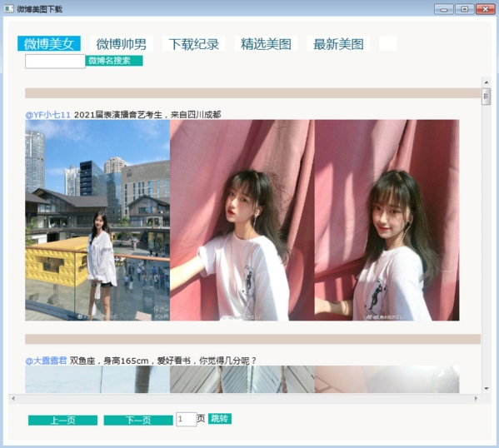Go to the 最新美图 tab

(338, 43)
